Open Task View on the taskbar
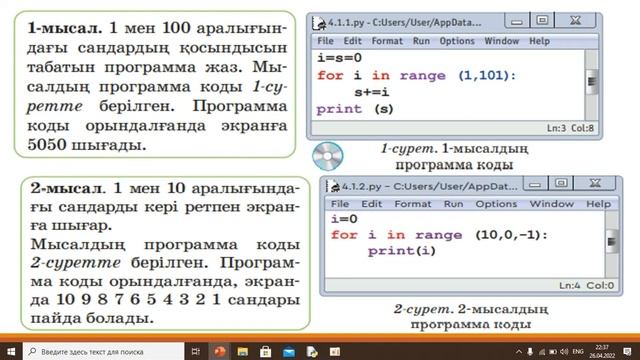The width and height of the screenshot is (640, 360). tap(196, 351)
